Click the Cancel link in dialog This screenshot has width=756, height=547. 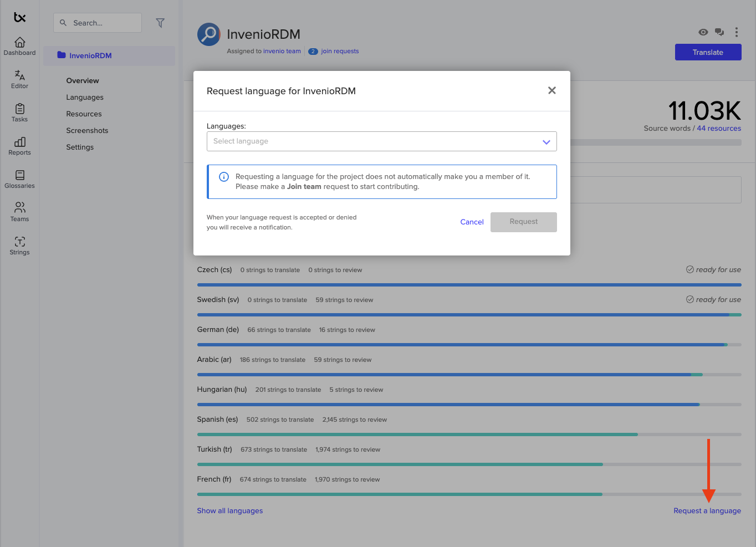pyautogui.click(x=472, y=222)
